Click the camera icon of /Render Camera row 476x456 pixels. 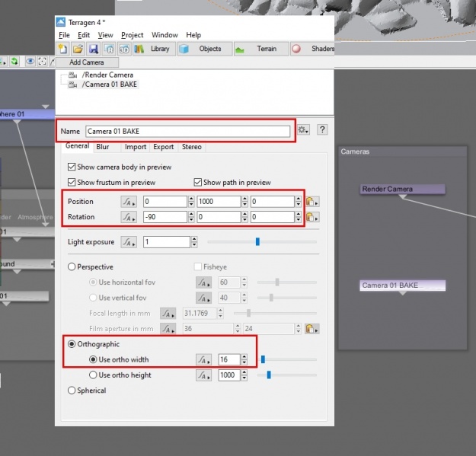[x=72, y=75]
